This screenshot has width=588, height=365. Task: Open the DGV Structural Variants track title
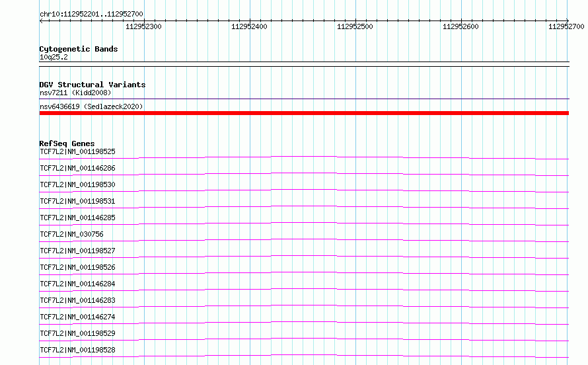pos(92,85)
